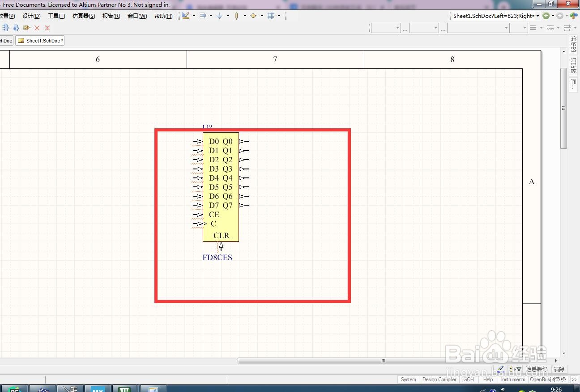Open the second empty formatting combo box
The width and height of the screenshot is (580, 392).
pos(424,28)
